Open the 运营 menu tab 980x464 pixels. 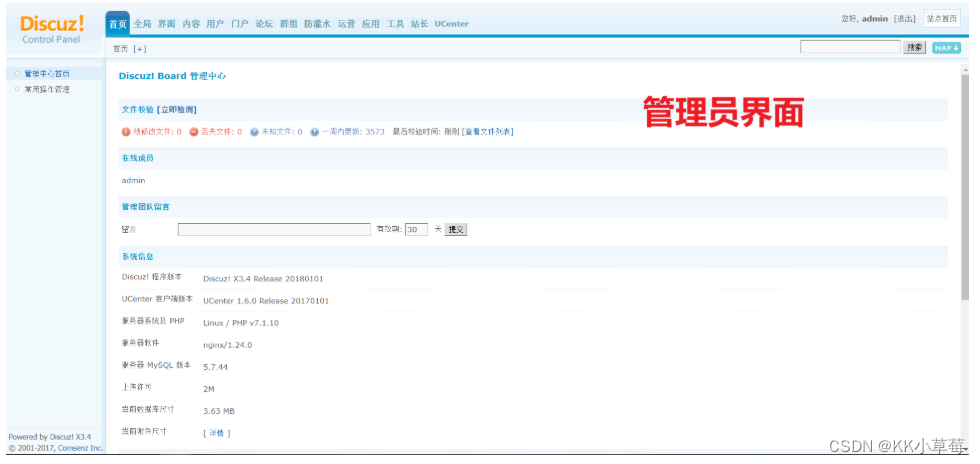click(346, 24)
